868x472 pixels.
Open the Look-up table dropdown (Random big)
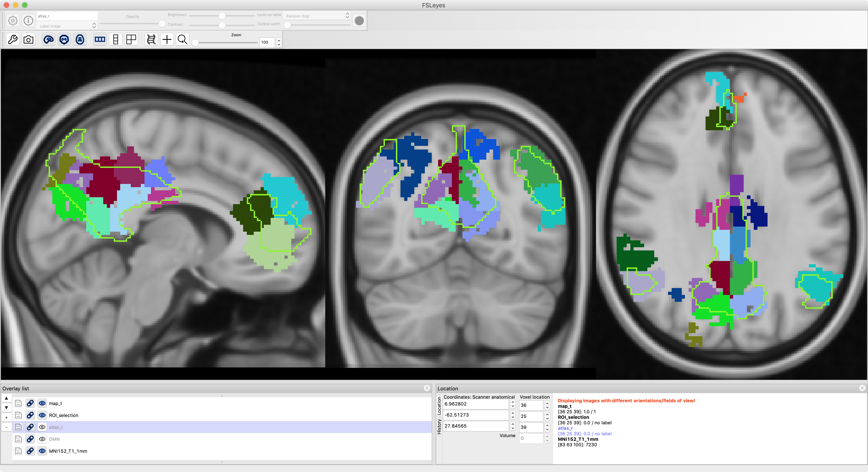click(x=316, y=16)
